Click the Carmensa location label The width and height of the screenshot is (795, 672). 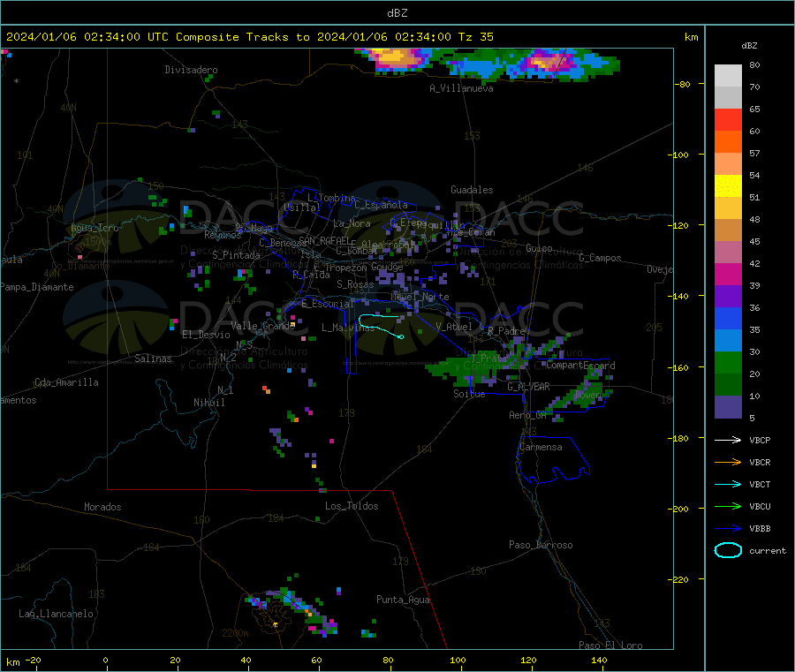point(541,447)
